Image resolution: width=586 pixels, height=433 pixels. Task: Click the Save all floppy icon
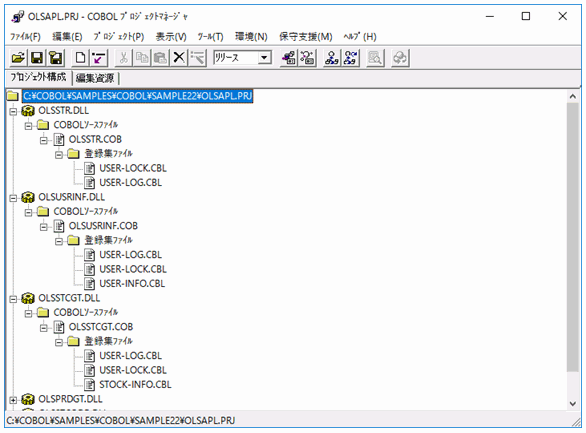pos(56,58)
